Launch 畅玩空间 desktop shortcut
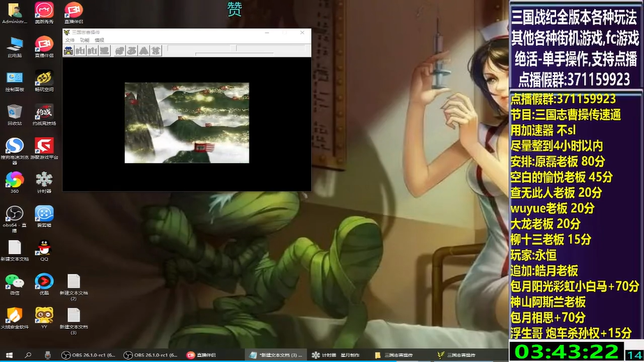Image resolution: width=644 pixels, height=362 pixels. [x=44, y=82]
